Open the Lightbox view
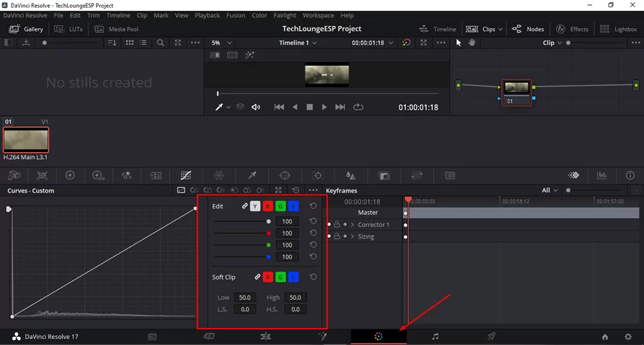 tap(618, 29)
